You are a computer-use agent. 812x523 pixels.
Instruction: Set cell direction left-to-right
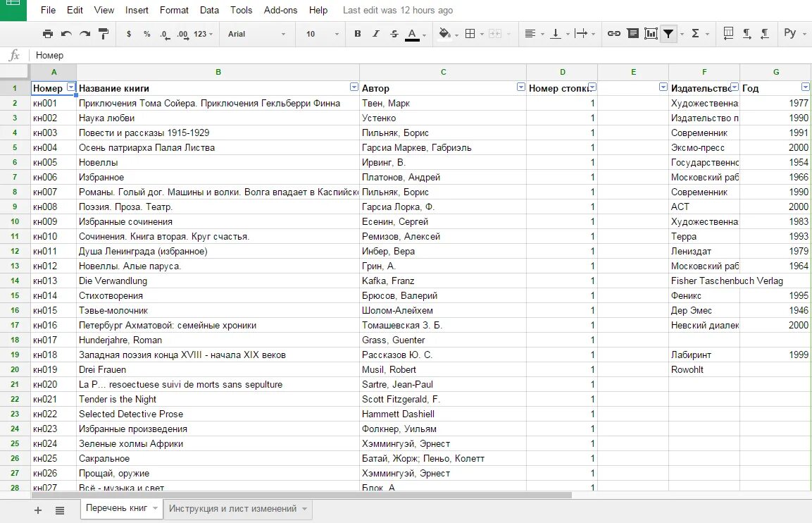[747, 34]
